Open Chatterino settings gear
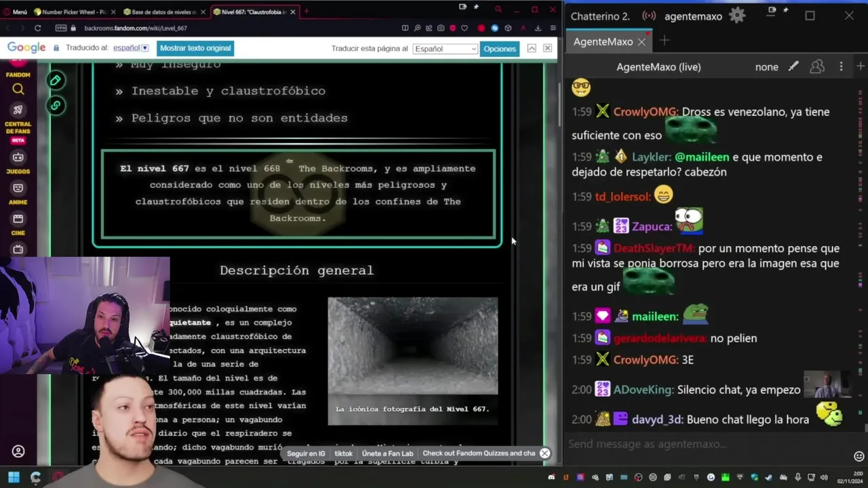The height and width of the screenshot is (488, 868). click(737, 16)
